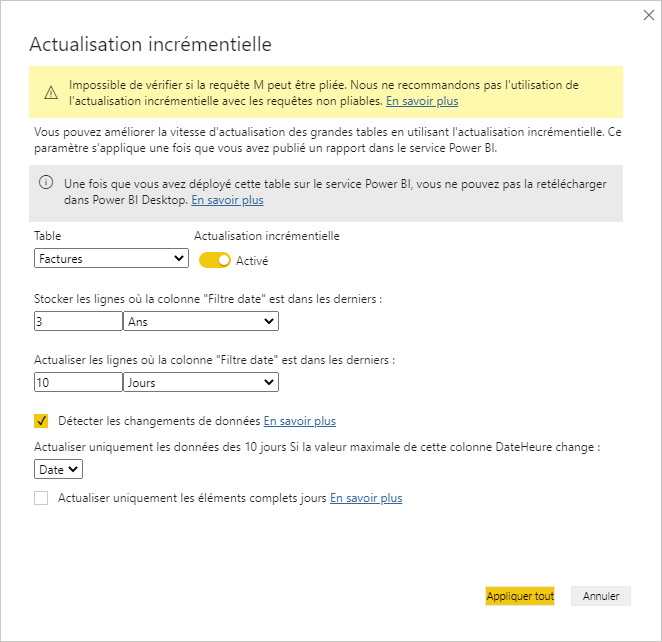The height and width of the screenshot is (642, 662).
Task: Open the Jours unit dropdown
Action: (201, 382)
